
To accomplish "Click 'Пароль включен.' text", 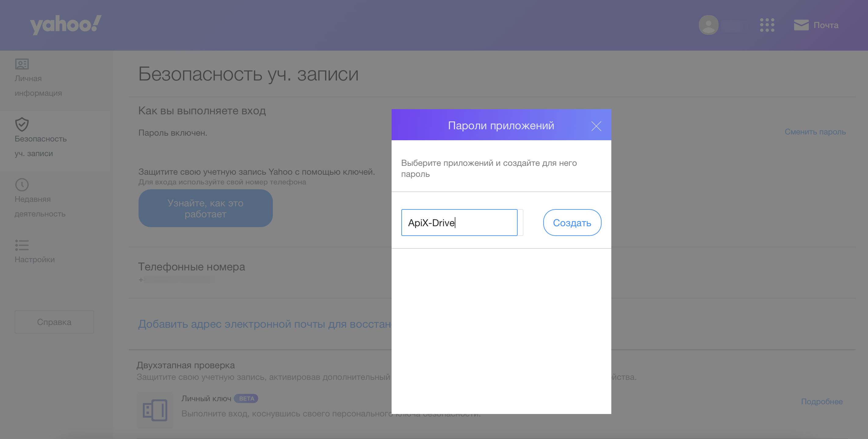I will tap(172, 133).
